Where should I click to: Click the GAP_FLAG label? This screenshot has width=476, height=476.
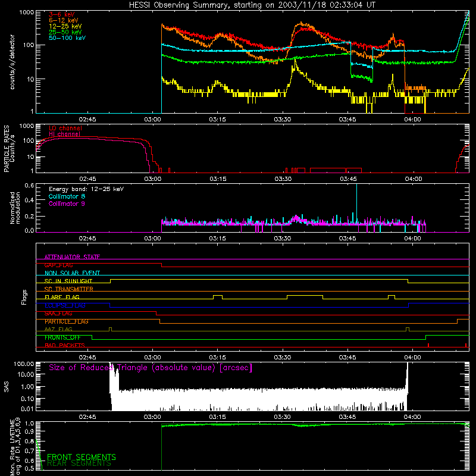click(58, 265)
